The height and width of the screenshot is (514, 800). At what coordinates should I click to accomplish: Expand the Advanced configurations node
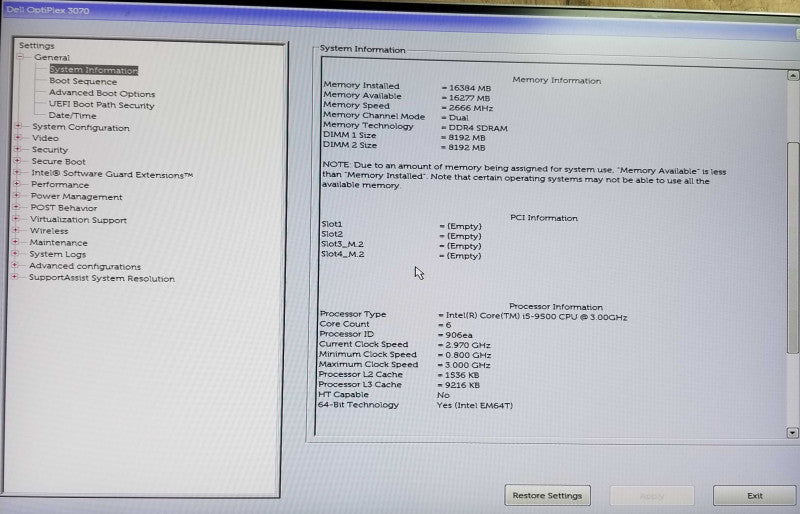coord(15,265)
